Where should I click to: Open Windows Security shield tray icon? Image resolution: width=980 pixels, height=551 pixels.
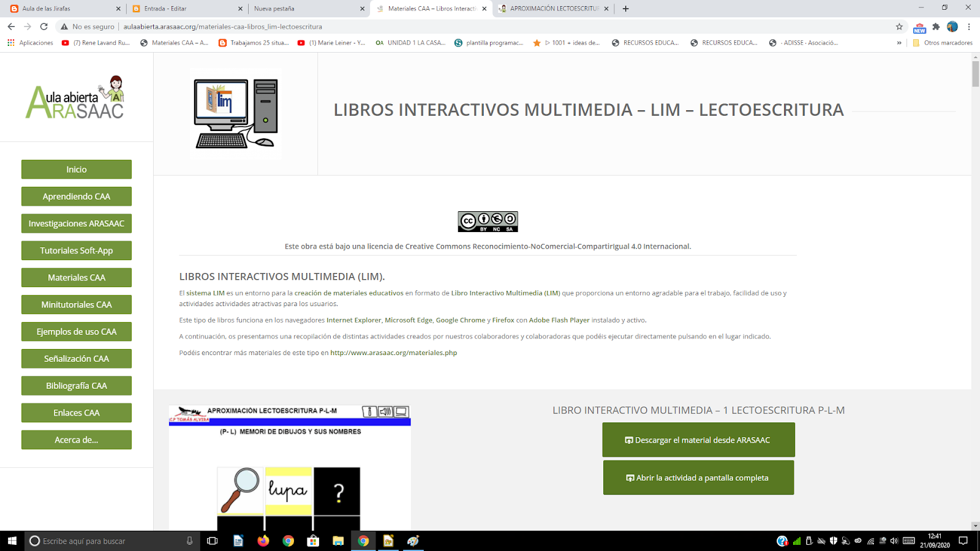pyautogui.click(x=833, y=541)
